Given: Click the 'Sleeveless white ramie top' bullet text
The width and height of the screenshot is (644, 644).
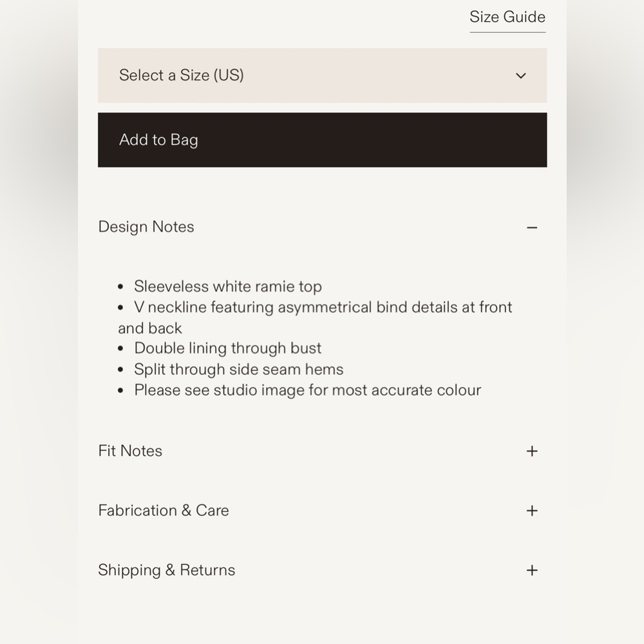Looking at the screenshot, I should pyautogui.click(x=227, y=287).
